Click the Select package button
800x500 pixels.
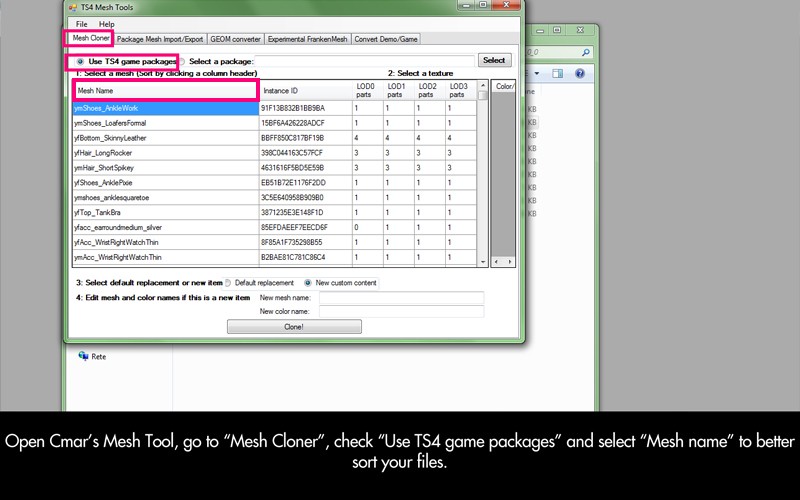(494, 60)
